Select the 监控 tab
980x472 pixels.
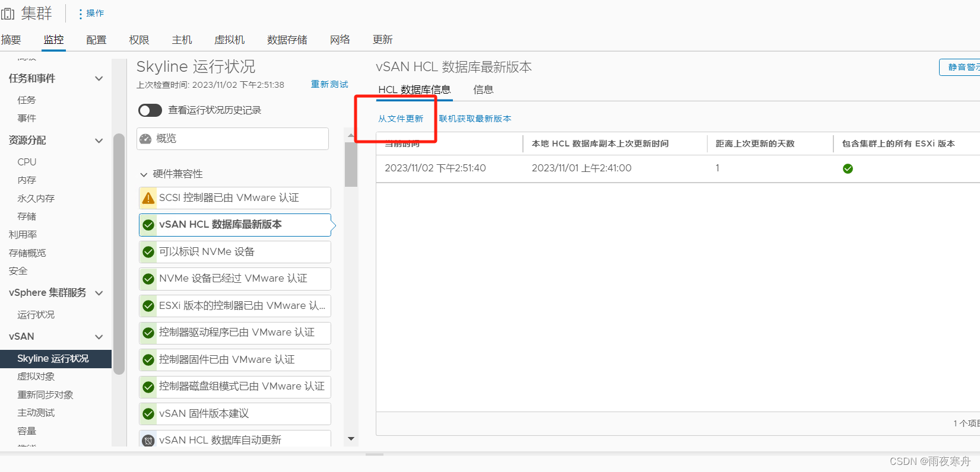(x=53, y=40)
